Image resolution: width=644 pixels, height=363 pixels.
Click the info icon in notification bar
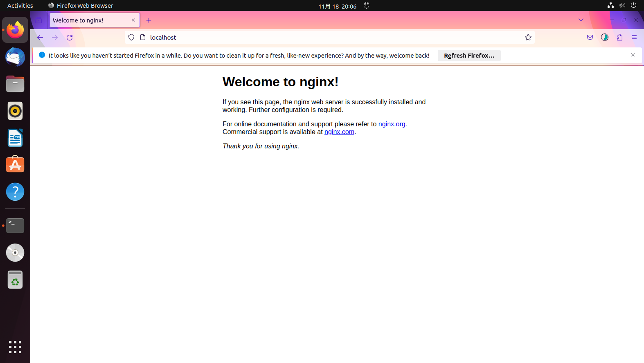pyautogui.click(x=42, y=55)
